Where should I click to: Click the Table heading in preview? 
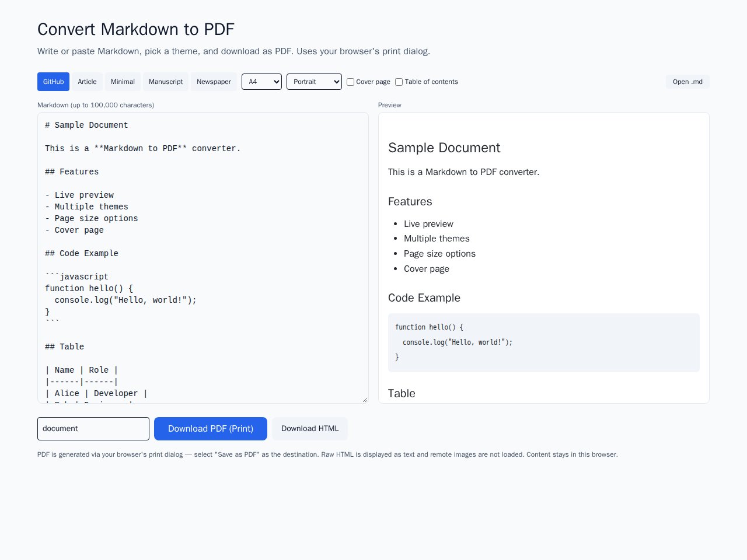(x=402, y=394)
